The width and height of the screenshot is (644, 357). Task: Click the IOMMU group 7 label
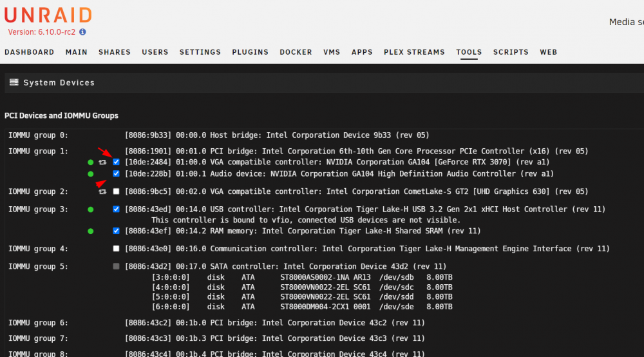coord(38,338)
